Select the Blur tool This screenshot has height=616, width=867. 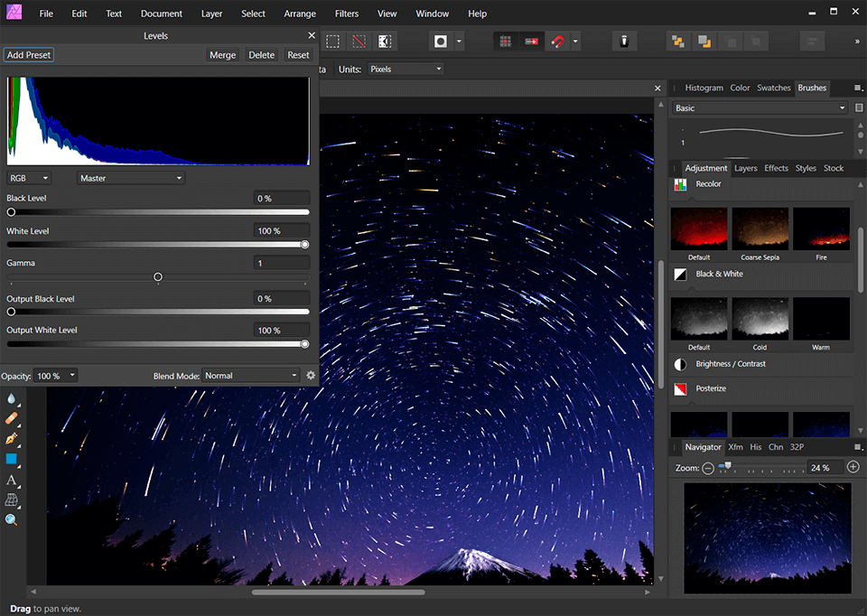(11, 397)
